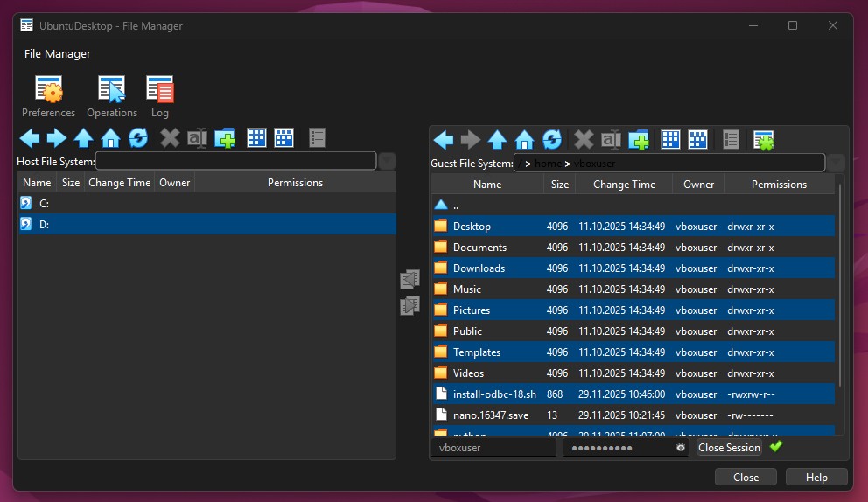868x502 pixels.
Task: Click the Guest list vertical scrollbar
Action: (x=840, y=285)
